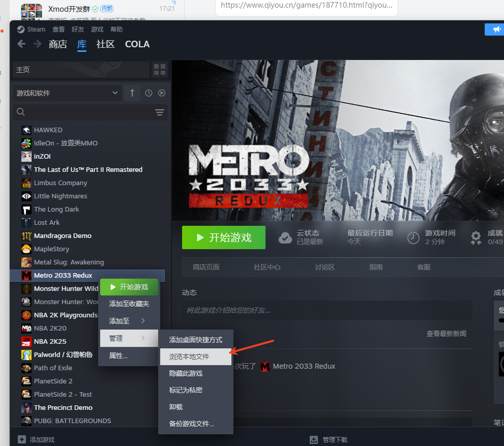This screenshot has height=446, width=504.
Task: Open the Steam menu
Action: pyautogui.click(x=36, y=29)
